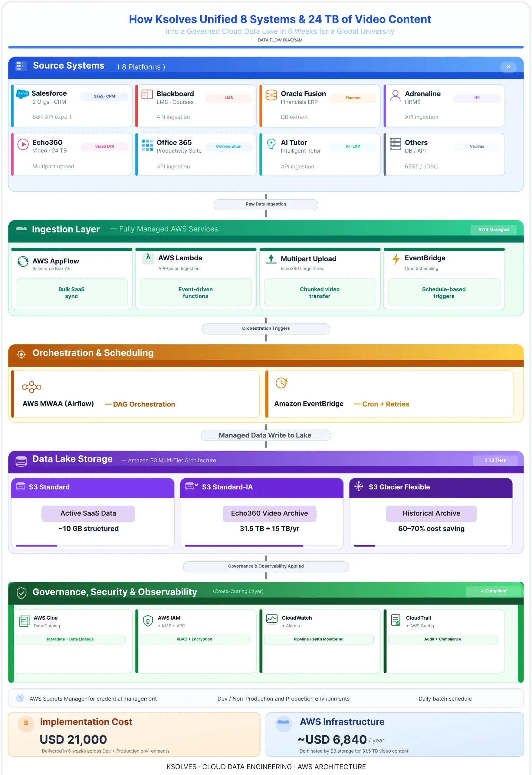Viewport: 532px width, 775px height.
Task: Click the Others server stack icon
Action: click(x=395, y=144)
